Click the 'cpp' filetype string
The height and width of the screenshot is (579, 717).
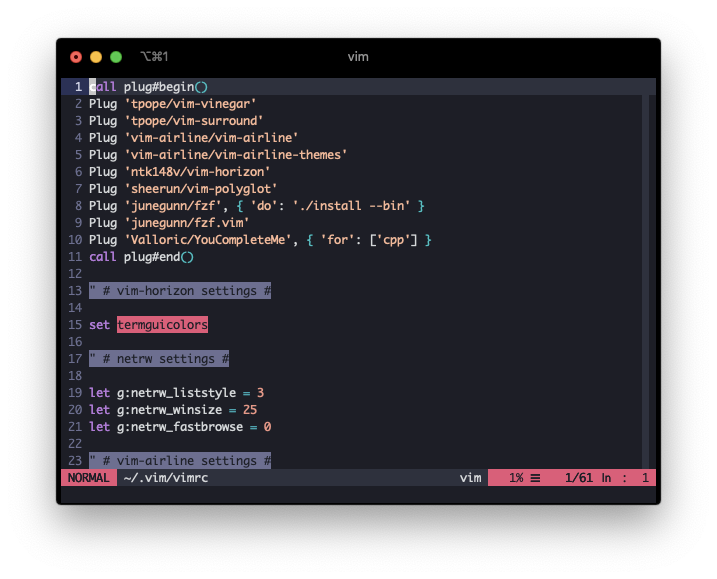[x=393, y=240]
